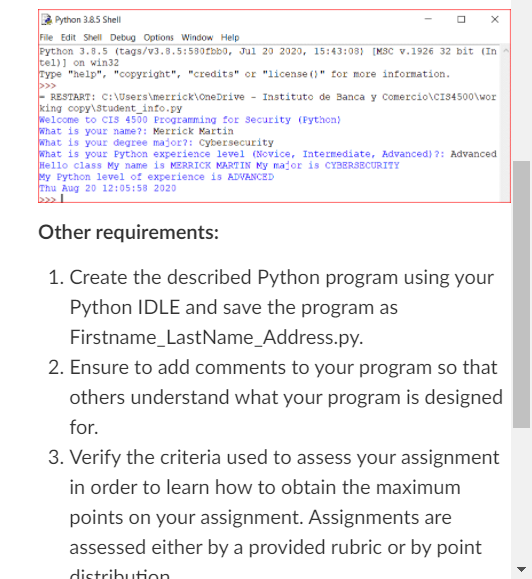Click the Python 3.8.5 Shell title text
532x579 pixels.
coord(88,20)
